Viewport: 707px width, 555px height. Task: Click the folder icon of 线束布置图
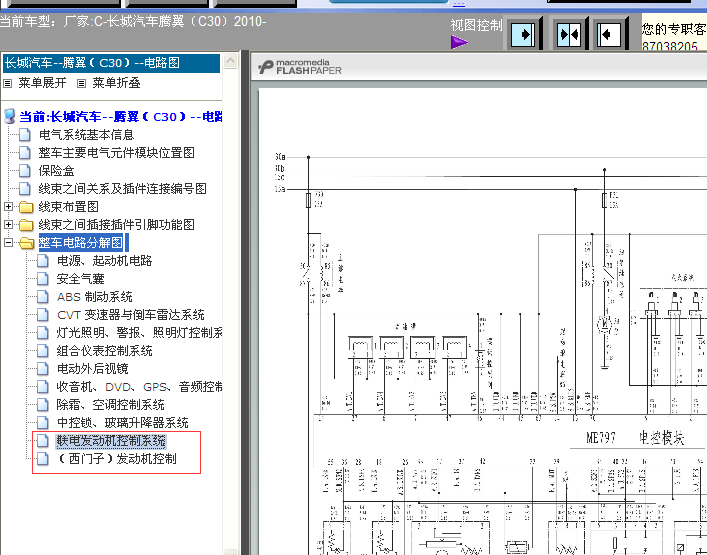click(x=27, y=207)
